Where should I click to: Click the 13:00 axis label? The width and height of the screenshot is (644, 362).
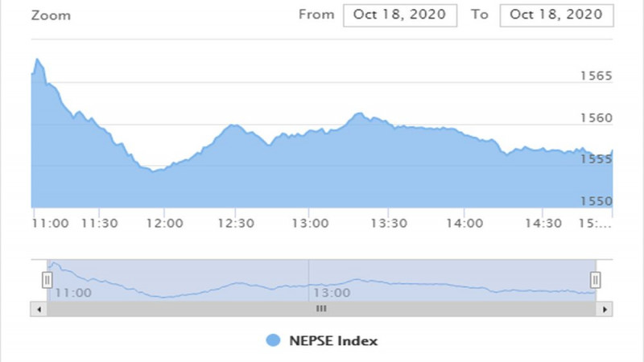pos(310,224)
